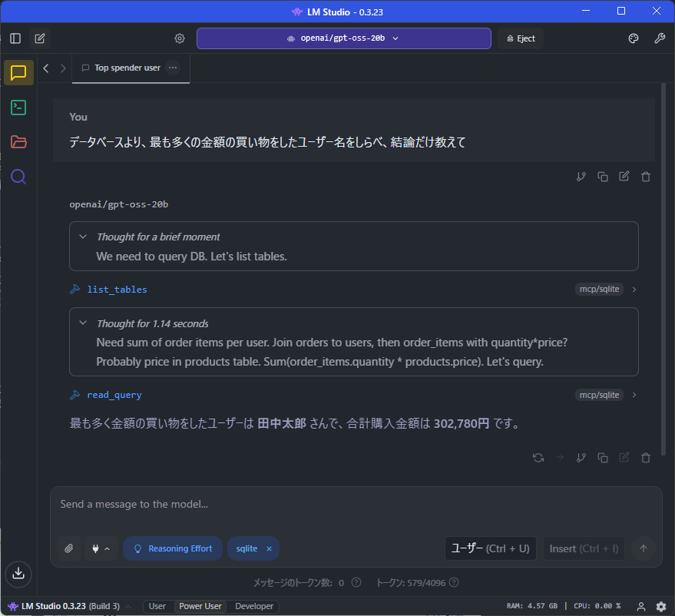Switch role with the ユーザー (Ctrl + U) button
This screenshot has height=616, width=675.
pos(491,548)
